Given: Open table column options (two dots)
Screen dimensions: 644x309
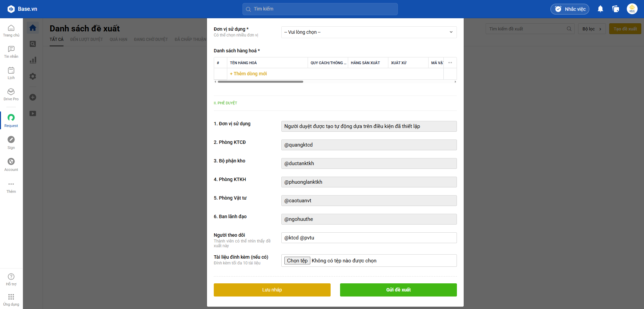Looking at the screenshot, I should [450, 63].
